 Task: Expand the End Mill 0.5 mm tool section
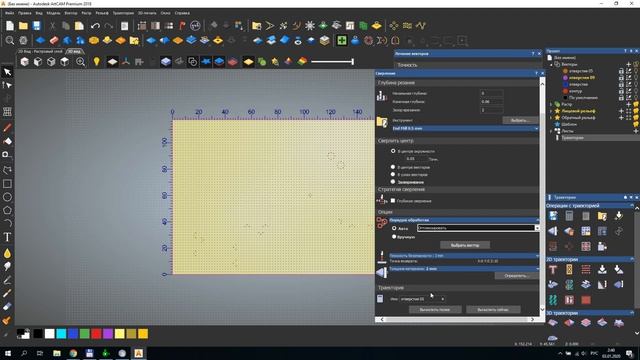(x=536, y=129)
